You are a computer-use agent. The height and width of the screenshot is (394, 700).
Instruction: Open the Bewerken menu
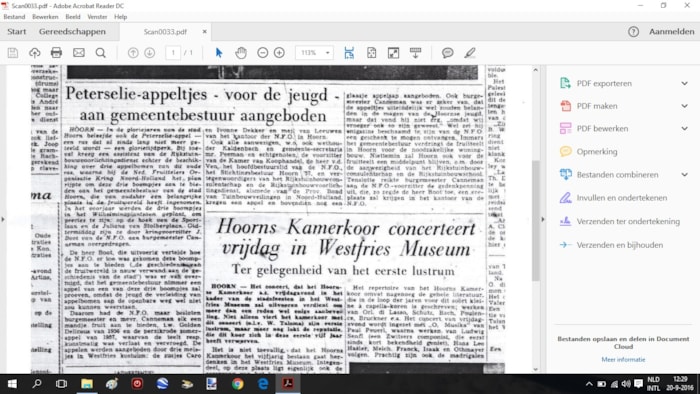coord(45,17)
